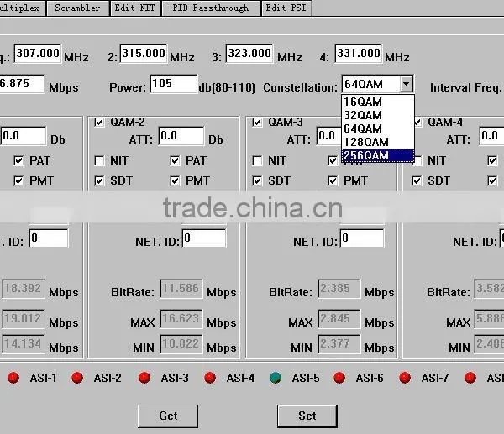
Task: Select 64QAM option in the dropdown list
Action: pyautogui.click(x=378, y=128)
